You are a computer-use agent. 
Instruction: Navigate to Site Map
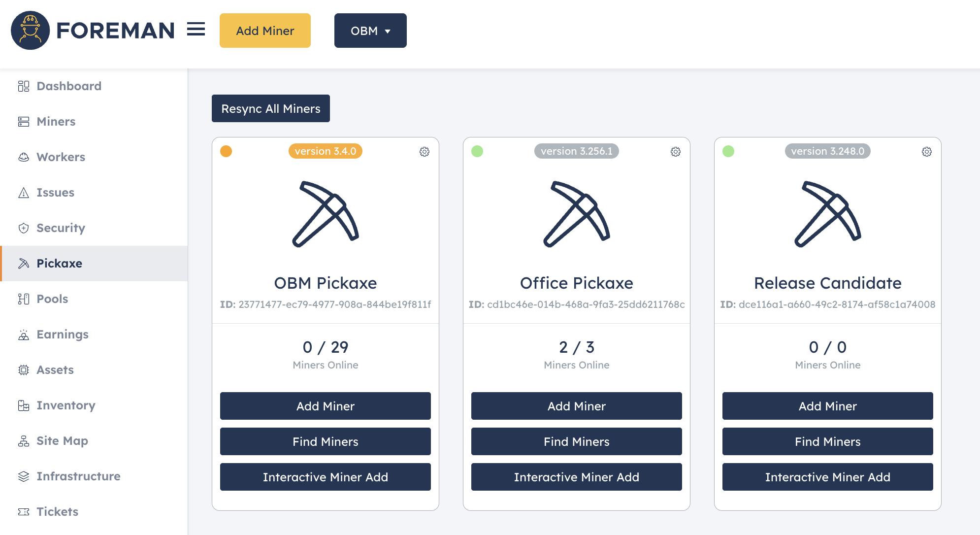(x=94, y=441)
